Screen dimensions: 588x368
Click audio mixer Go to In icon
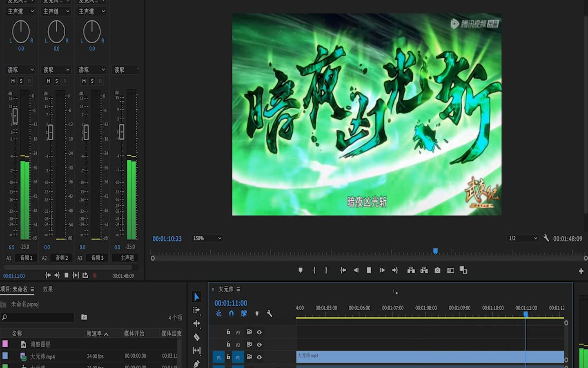click(48, 275)
